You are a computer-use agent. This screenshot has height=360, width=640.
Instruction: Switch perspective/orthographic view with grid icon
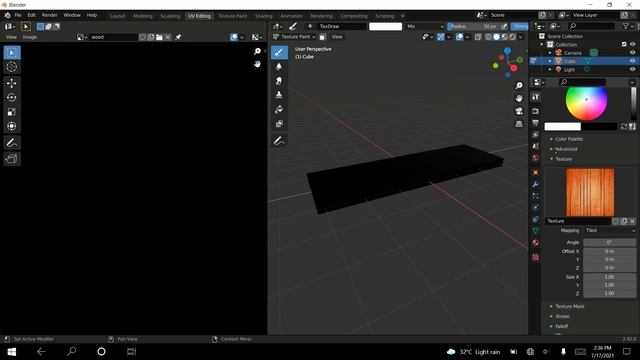[519, 124]
